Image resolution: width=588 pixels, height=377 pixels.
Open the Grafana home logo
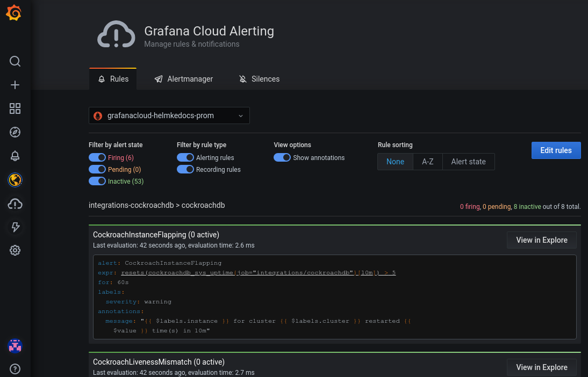pyautogui.click(x=14, y=13)
